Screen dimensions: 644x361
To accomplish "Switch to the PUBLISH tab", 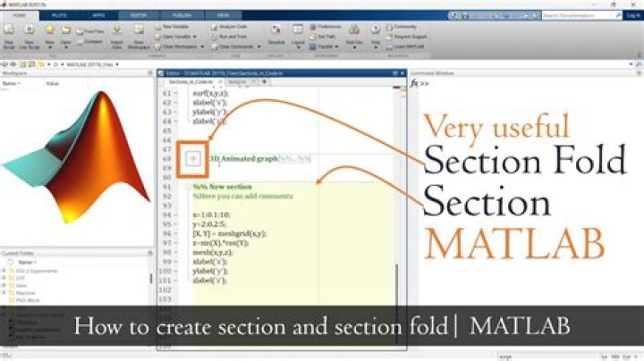I will (182, 15).
